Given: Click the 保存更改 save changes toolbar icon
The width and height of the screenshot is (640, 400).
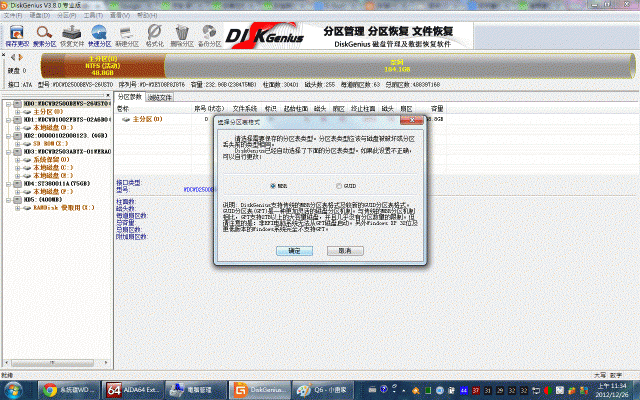Looking at the screenshot, I should pos(17,36).
